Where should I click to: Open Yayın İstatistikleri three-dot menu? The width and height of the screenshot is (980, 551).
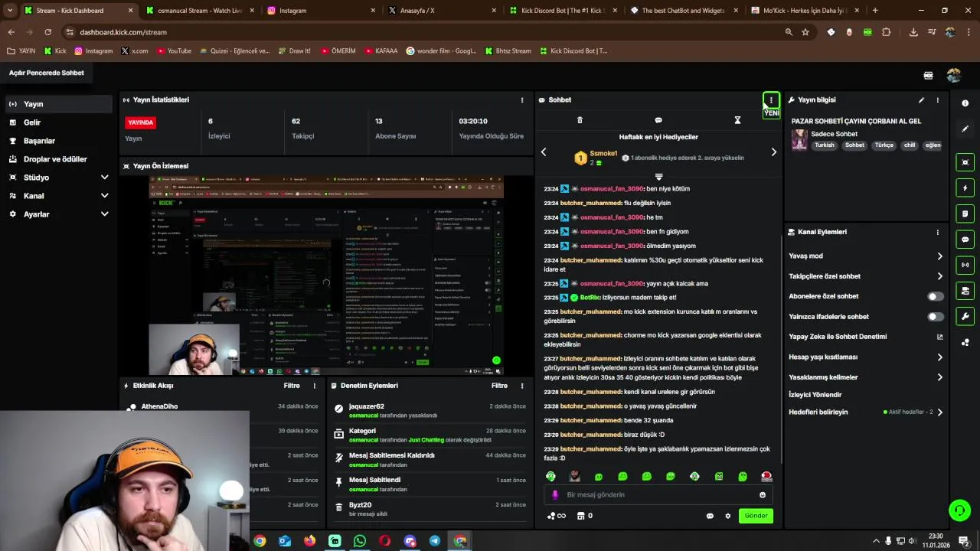tap(522, 100)
